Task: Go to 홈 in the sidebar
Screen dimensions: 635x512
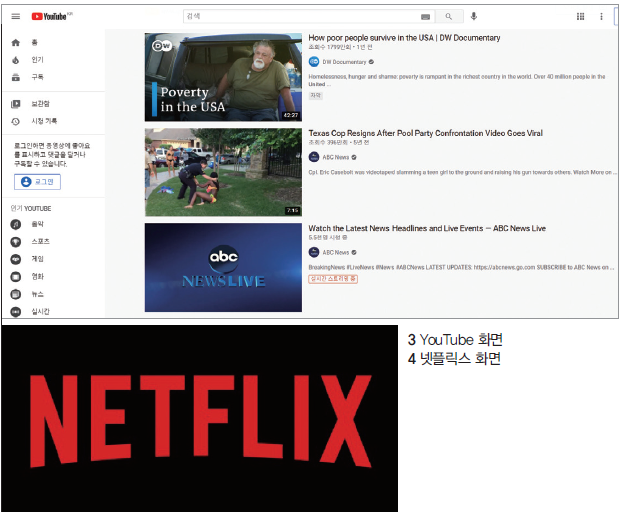Action: (x=34, y=43)
